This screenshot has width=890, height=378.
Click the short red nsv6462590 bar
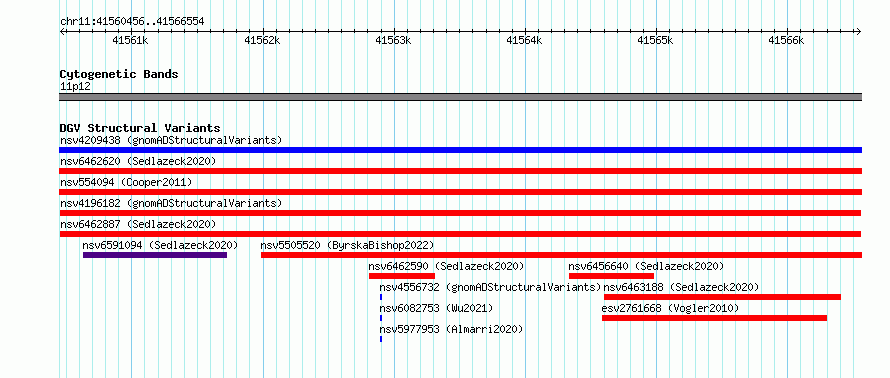point(402,276)
